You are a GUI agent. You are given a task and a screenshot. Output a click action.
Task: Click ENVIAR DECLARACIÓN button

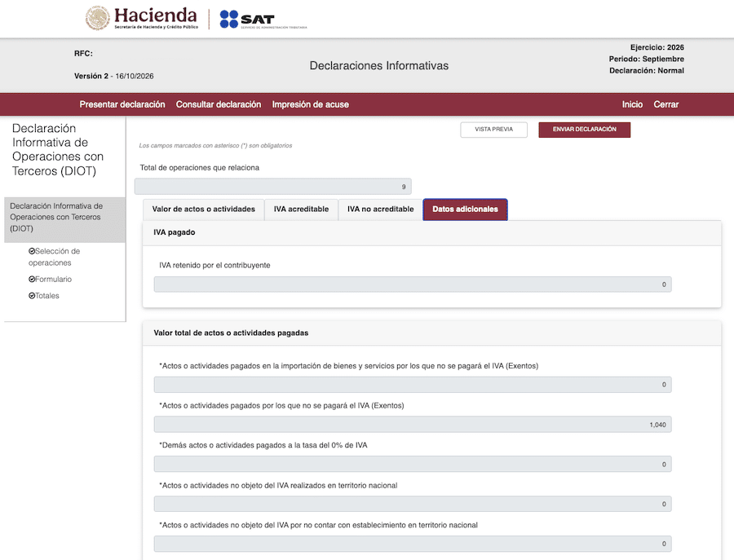(584, 130)
